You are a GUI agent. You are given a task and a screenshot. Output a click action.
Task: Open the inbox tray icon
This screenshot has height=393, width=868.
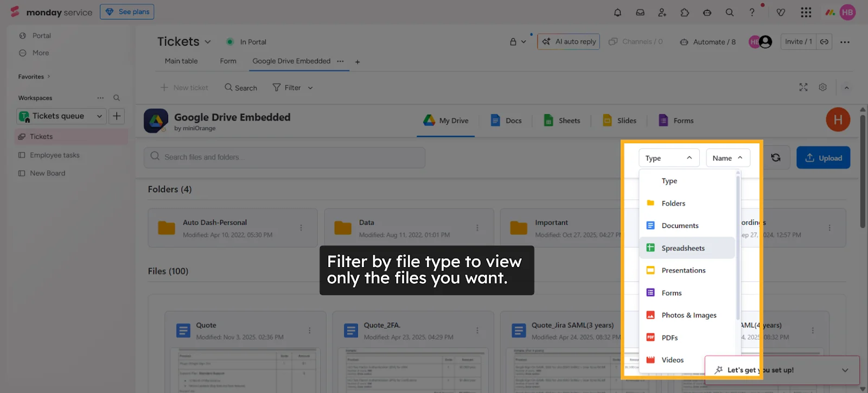640,12
